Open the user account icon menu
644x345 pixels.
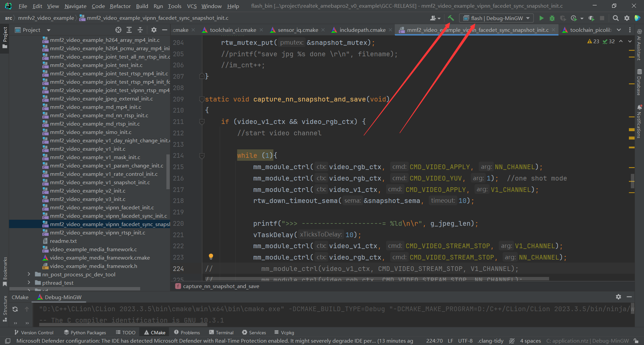coord(435,18)
